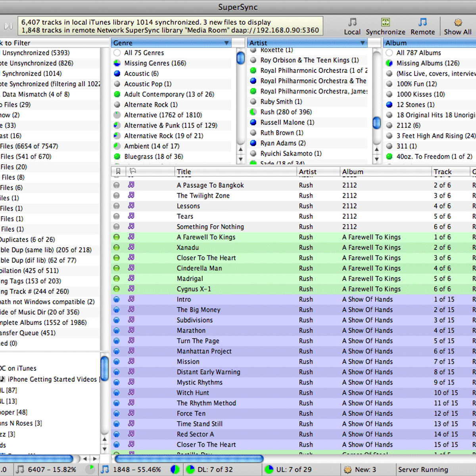Viewport: 476px width, 476px height.
Task: Click the green status dot for Cinderella Man
Action: 116,268
